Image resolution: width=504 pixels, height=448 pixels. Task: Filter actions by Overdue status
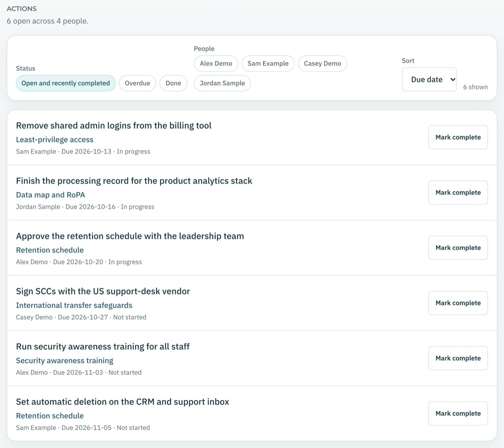(x=137, y=83)
